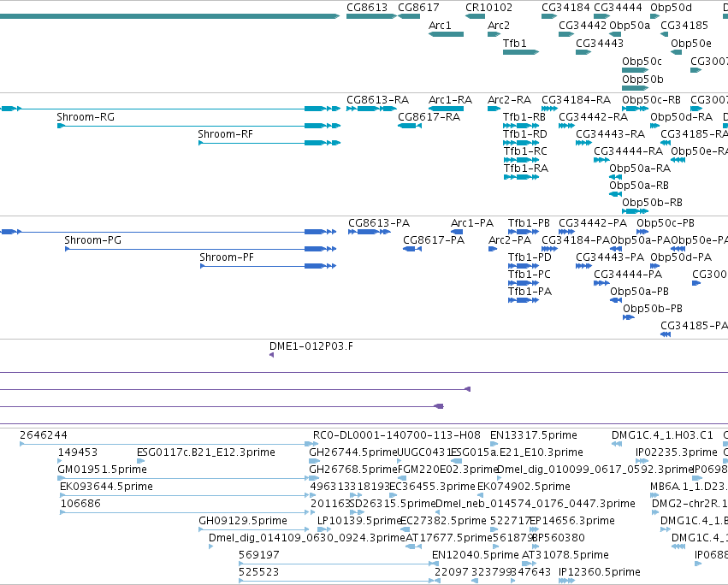728x585 pixels.
Task: Click the CG34442-PA protein label
Action: coord(593,223)
